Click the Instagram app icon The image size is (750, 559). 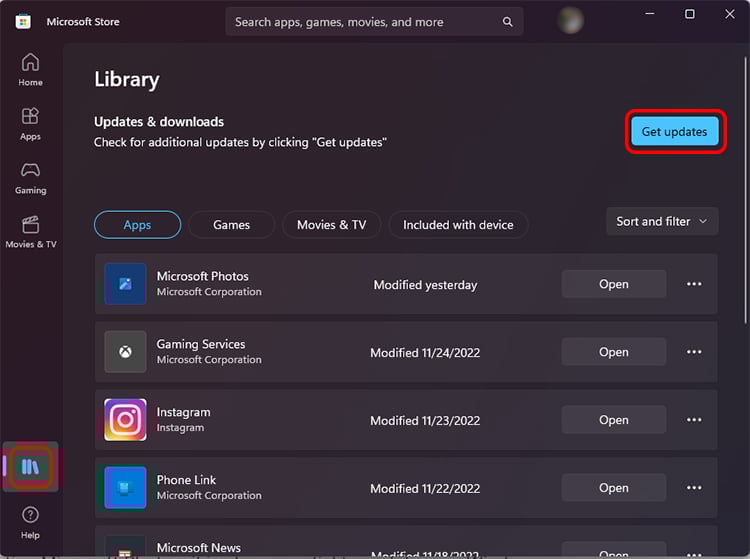click(125, 420)
